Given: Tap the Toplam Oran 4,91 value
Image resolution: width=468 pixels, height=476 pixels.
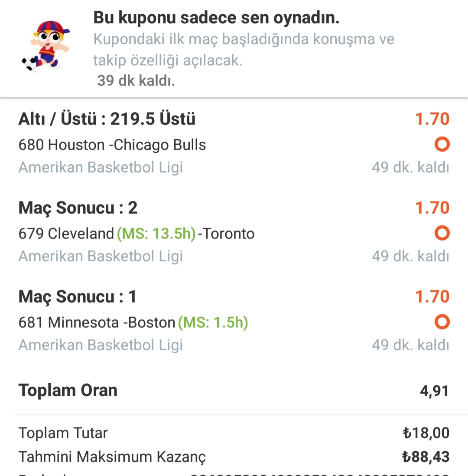Looking at the screenshot, I should coord(434,391).
